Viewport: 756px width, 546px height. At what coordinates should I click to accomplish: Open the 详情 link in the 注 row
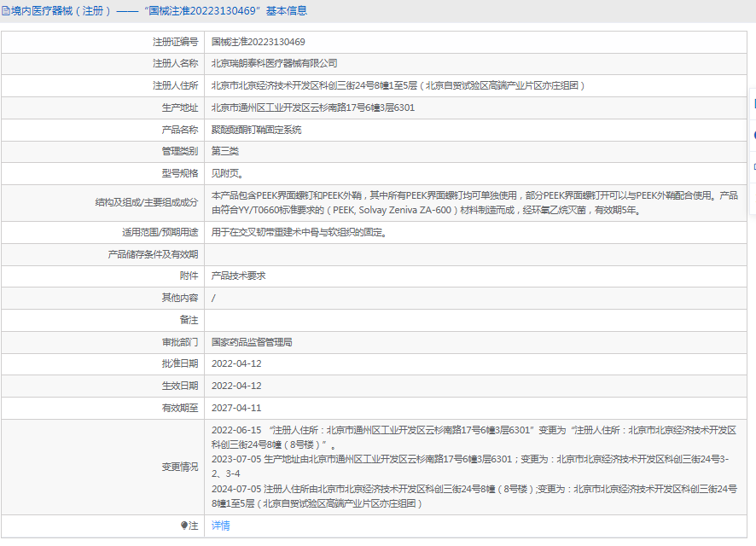tap(220, 526)
